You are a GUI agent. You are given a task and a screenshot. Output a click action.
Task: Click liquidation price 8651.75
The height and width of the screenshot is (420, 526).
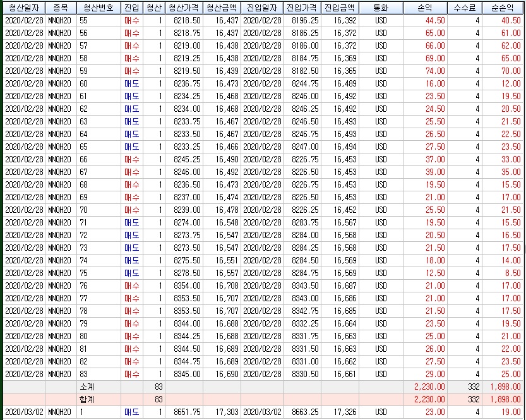(x=184, y=412)
